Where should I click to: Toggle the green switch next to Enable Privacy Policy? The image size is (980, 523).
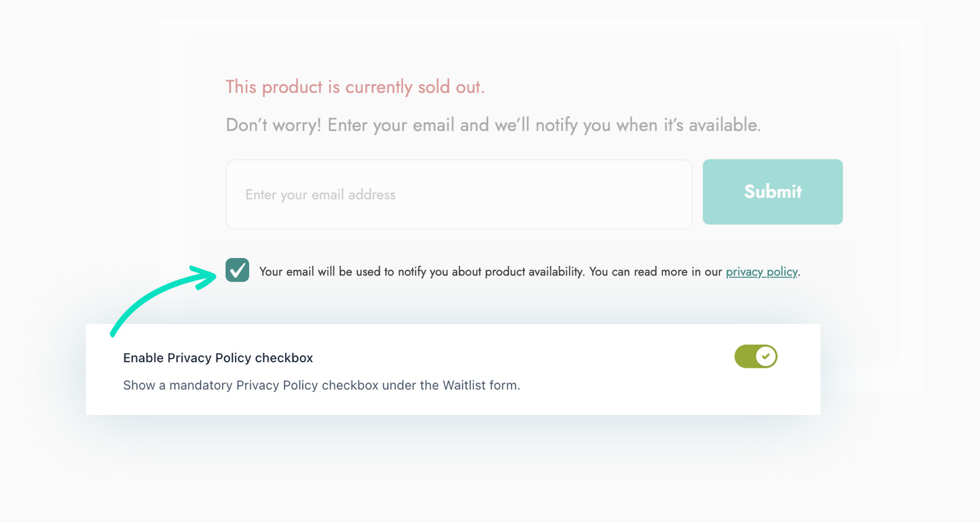pyautogui.click(x=756, y=356)
